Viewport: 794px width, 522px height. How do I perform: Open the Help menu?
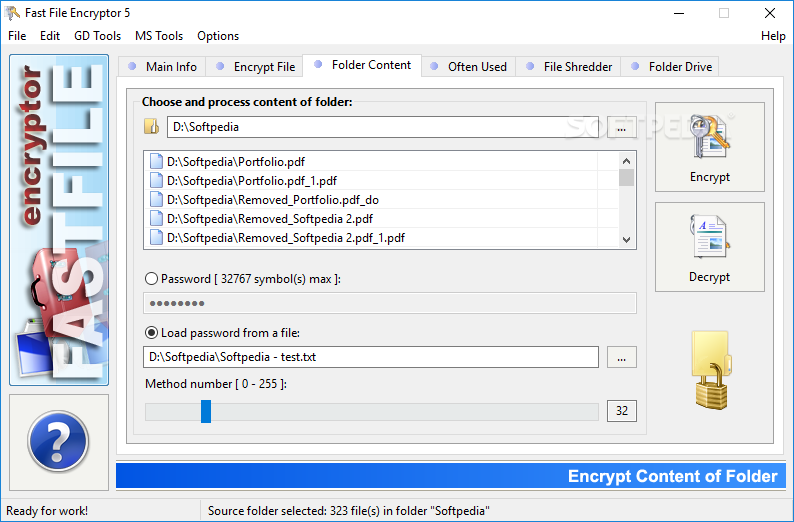(773, 36)
